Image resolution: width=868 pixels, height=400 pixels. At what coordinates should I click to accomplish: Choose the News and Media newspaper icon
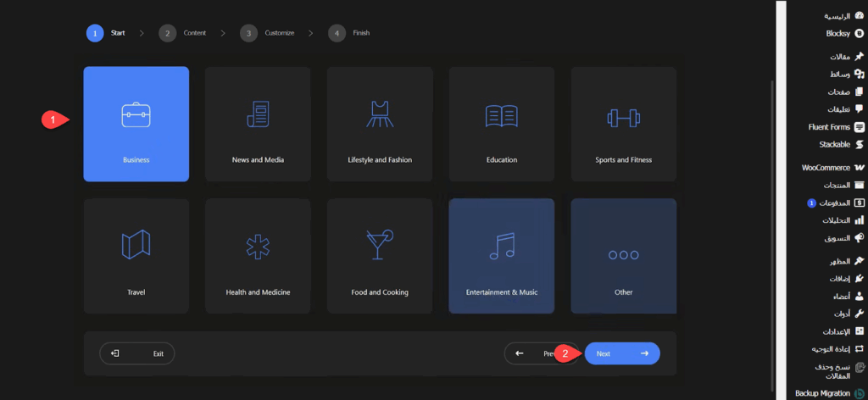[258, 114]
